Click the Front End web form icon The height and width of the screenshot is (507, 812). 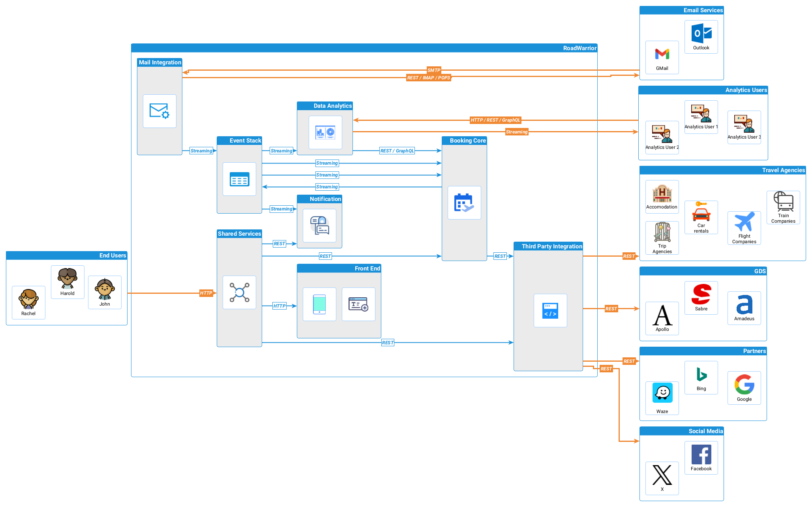click(x=358, y=304)
